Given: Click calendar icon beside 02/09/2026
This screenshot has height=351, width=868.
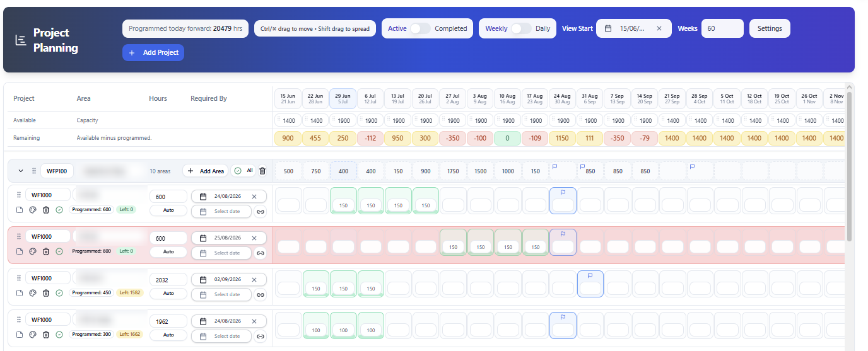Looking at the screenshot, I should tap(203, 280).
